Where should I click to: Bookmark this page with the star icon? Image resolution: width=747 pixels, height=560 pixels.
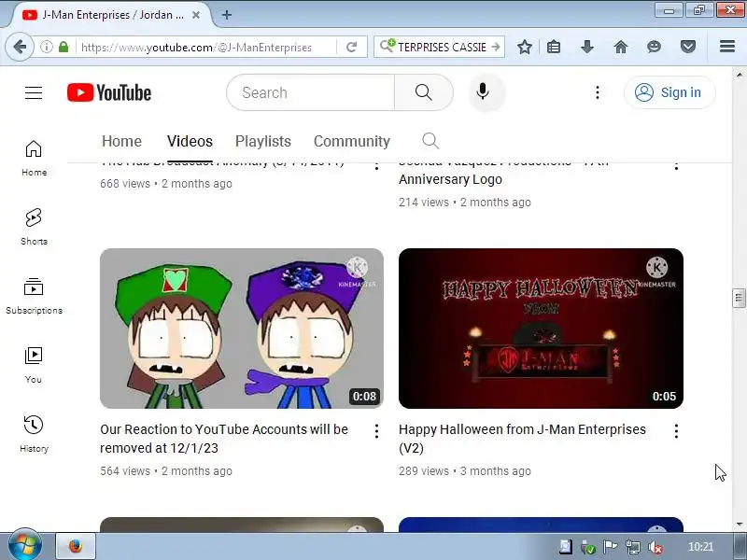click(525, 47)
